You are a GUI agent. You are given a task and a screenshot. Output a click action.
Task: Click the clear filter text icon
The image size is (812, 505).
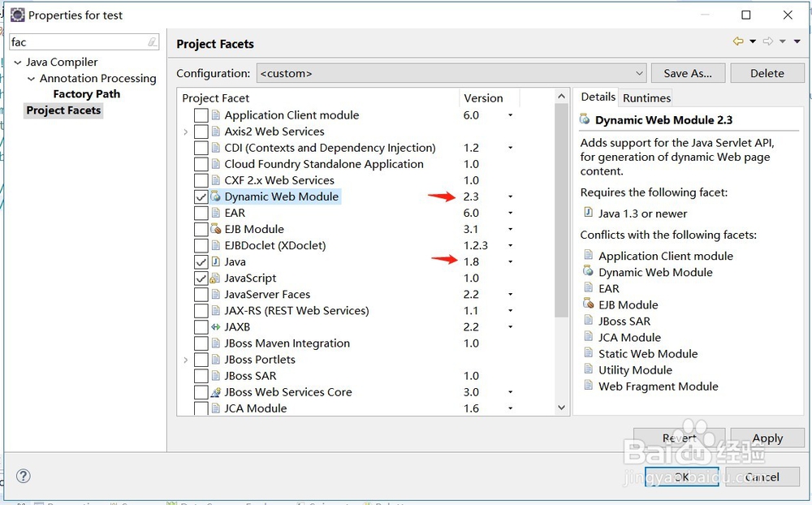tap(153, 42)
